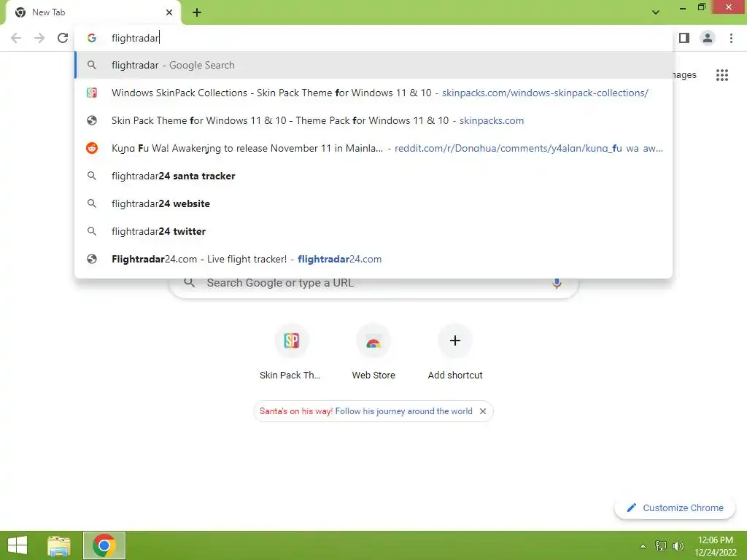Viewport: 747px width, 560px height.
Task: Click the reddit icon in suggestions
Action: tap(92, 148)
